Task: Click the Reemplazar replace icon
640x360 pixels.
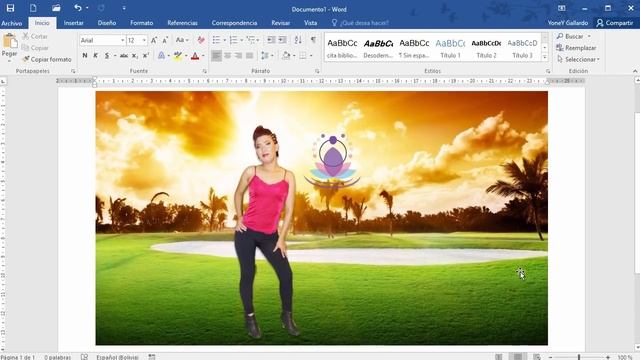Action: 576,48
